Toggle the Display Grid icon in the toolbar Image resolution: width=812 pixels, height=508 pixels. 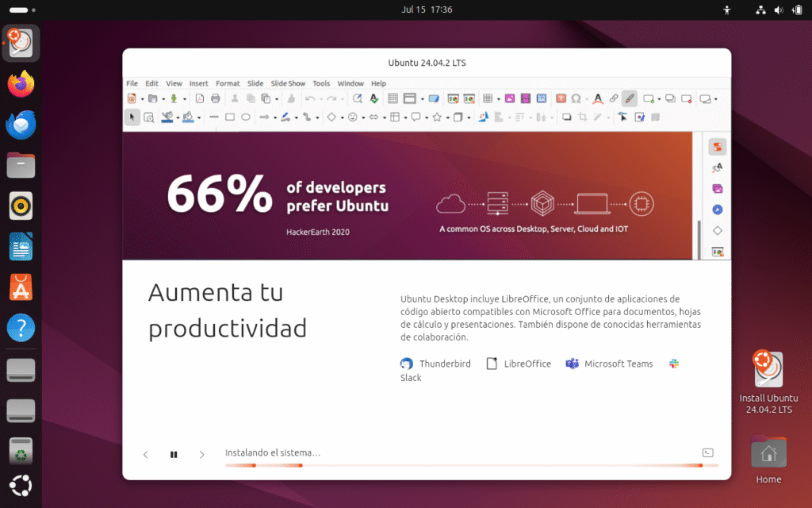point(393,98)
